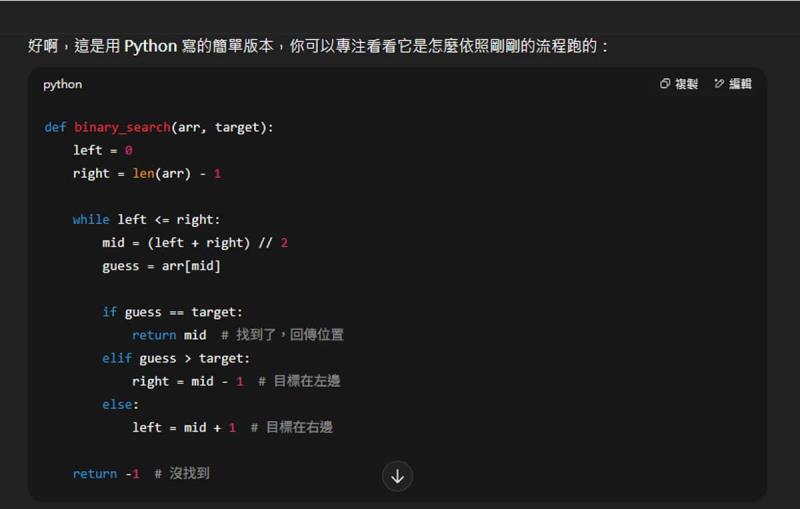This screenshot has height=509, width=800.
Task: Click the 'left = mid + 1' code text
Action: [x=184, y=427]
